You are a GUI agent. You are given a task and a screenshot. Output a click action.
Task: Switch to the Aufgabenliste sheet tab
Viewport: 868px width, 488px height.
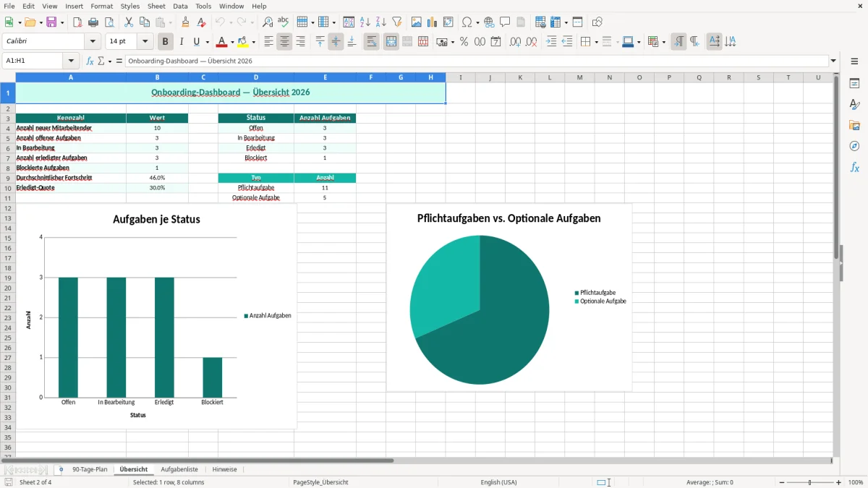(179, 470)
